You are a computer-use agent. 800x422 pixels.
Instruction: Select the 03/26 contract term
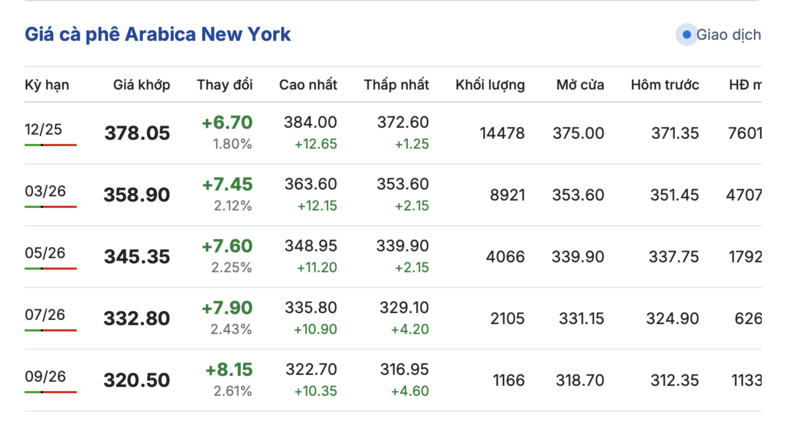[x=45, y=191]
